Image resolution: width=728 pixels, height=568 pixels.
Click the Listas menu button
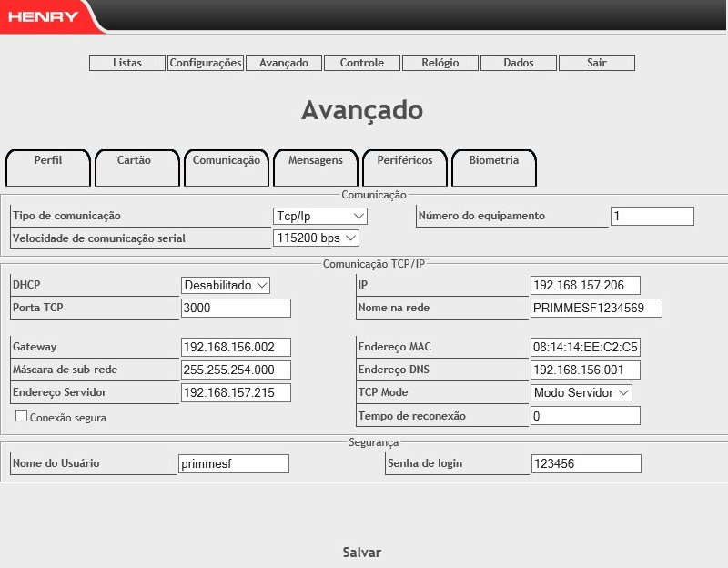click(x=126, y=64)
